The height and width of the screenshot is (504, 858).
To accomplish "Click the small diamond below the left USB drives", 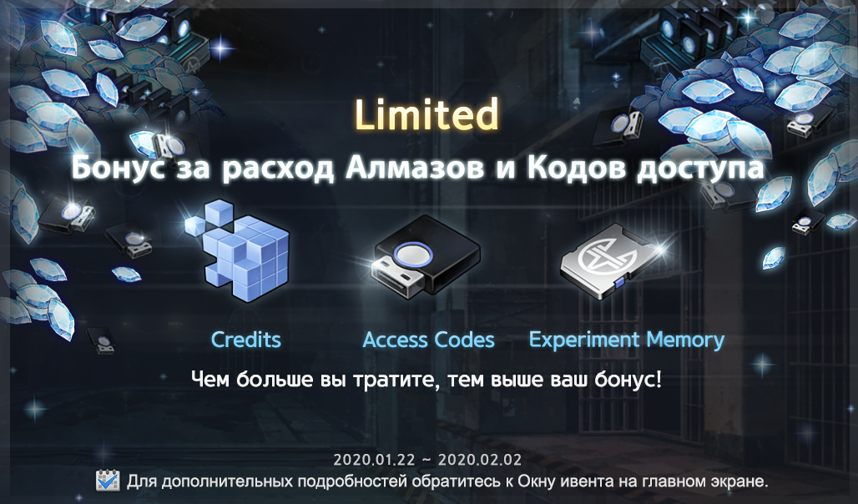I will pos(126,274).
